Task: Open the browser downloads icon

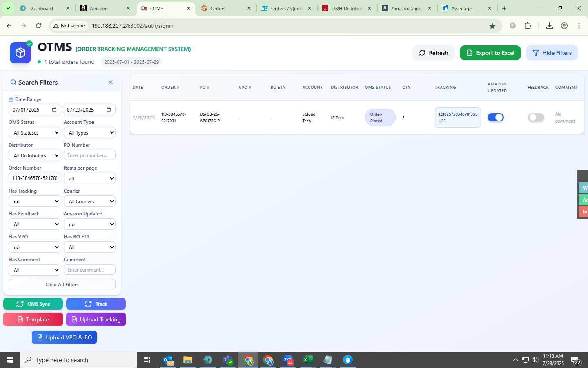Action: [550, 26]
